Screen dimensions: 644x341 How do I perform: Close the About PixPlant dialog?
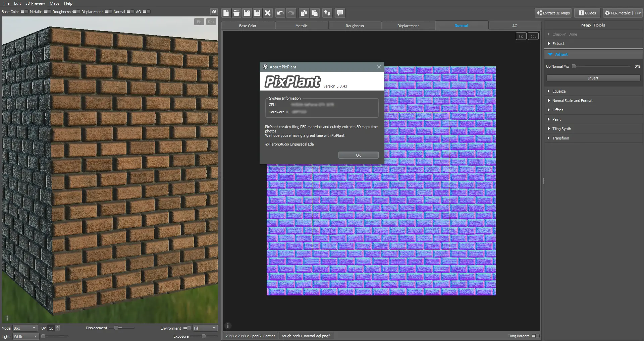379,67
